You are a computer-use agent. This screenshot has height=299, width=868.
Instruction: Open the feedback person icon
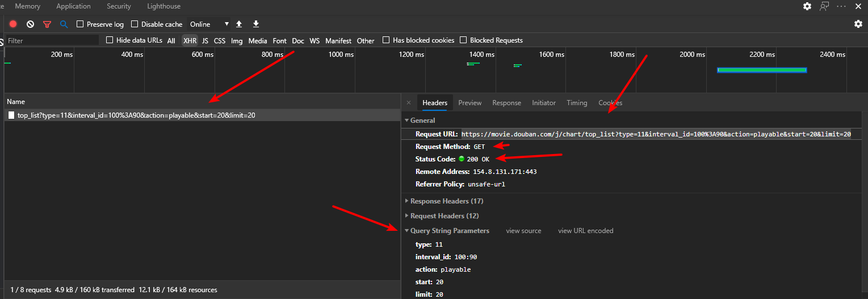pyautogui.click(x=824, y=6)
